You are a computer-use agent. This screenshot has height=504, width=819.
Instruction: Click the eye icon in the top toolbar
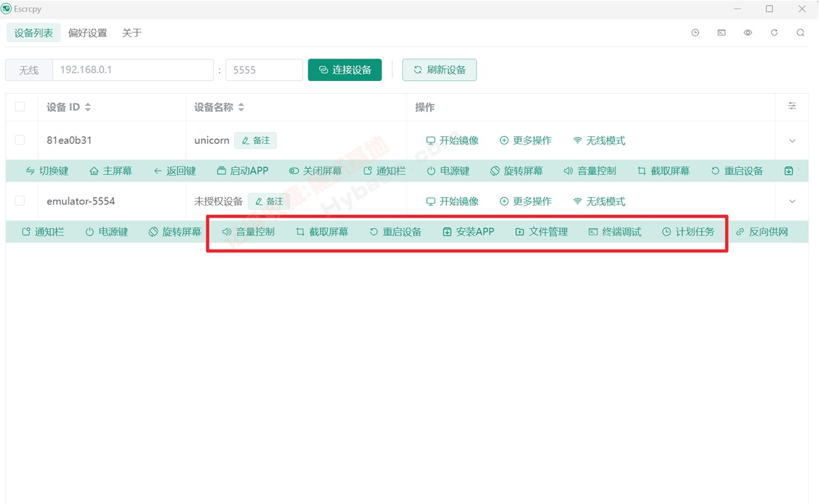pyautogui.click(x=747, y=32)
